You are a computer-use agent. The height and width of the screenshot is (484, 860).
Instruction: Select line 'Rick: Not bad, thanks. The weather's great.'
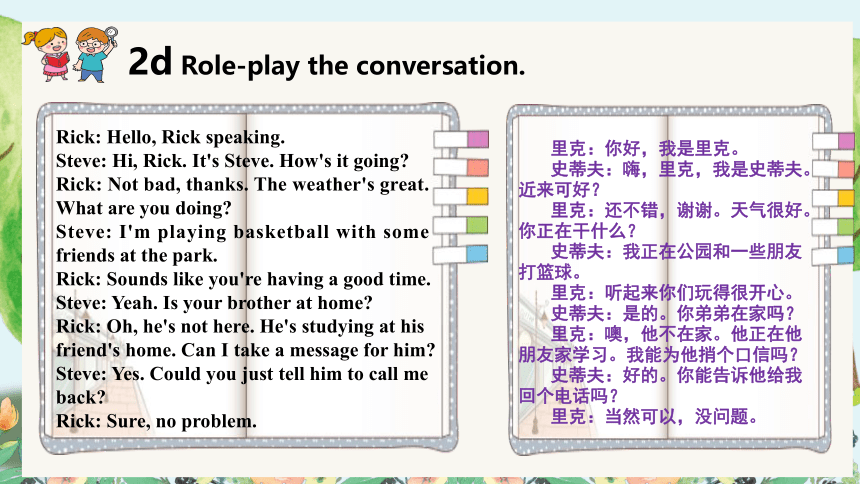pyautogui.click(x=242, y=184)
